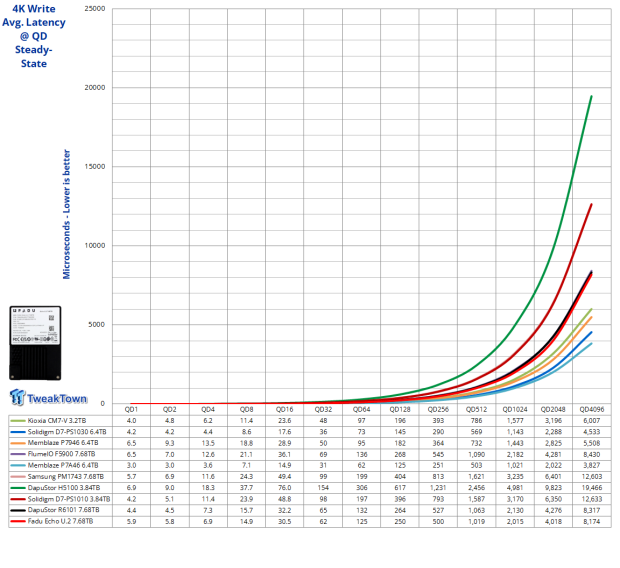Click the 8,430 value in FlumeIO row
Viewport: 620px width, 568px height.
592,454
